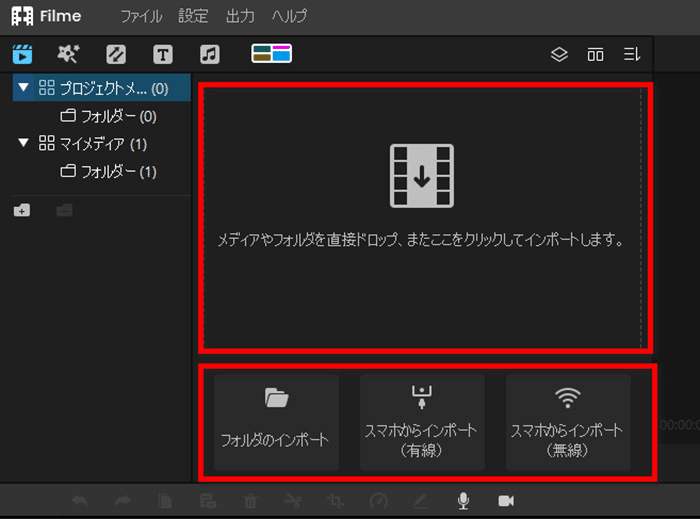Open the text titles tab icon

[x=163, y=54]
